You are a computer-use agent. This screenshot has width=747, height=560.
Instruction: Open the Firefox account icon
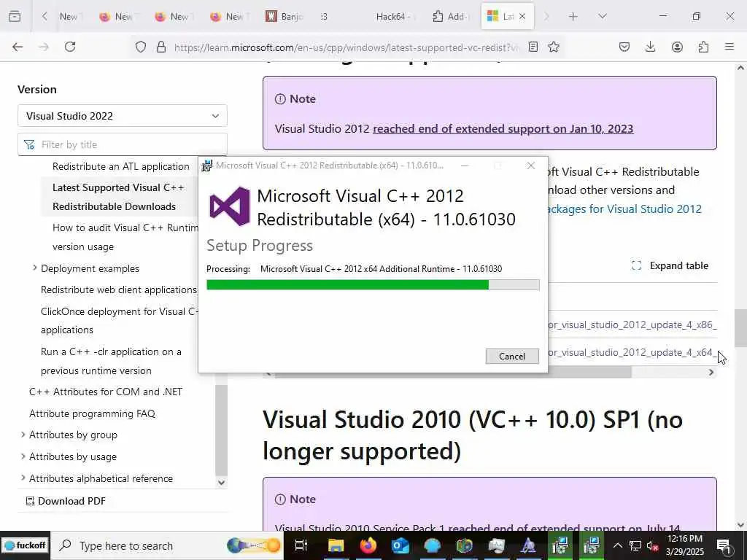pyautogui.click(x=677, y=47)
